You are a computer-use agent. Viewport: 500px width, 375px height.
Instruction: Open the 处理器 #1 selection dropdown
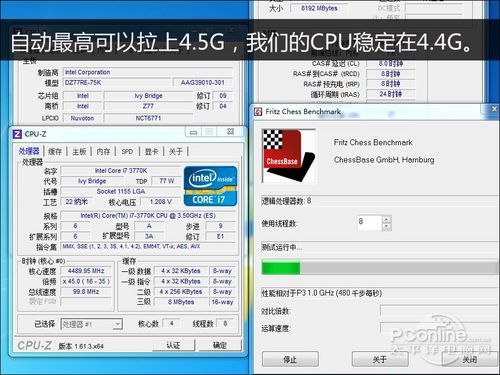click(x=92, y=324)
